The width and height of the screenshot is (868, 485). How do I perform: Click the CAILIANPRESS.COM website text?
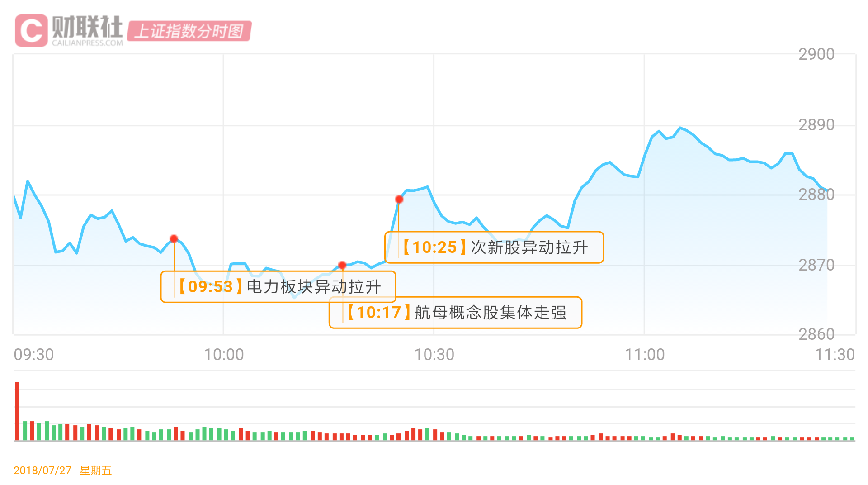(x=87, y=43)
